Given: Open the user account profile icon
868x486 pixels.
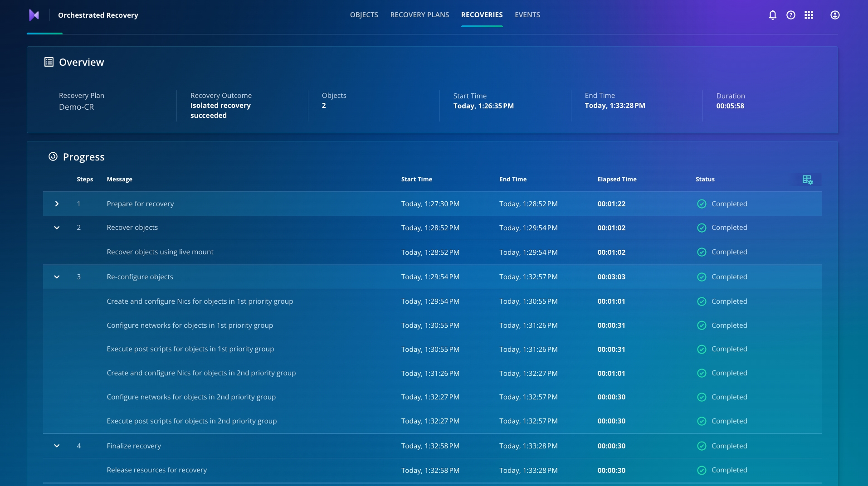Looking at the screenshot, I should [834, 15].
